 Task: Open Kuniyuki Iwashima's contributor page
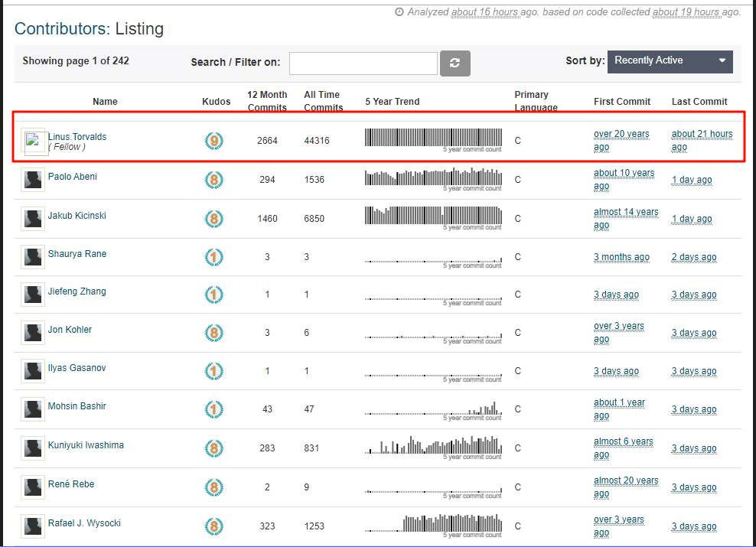tap(86, 445)
